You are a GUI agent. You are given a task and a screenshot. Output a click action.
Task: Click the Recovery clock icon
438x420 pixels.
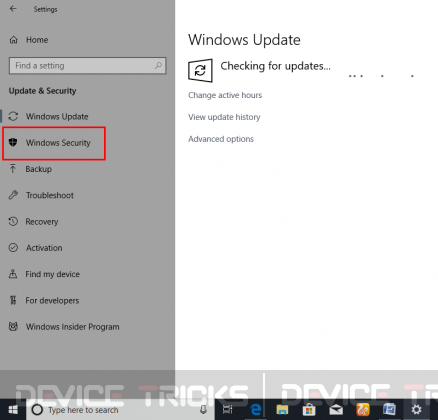[13, 221]
